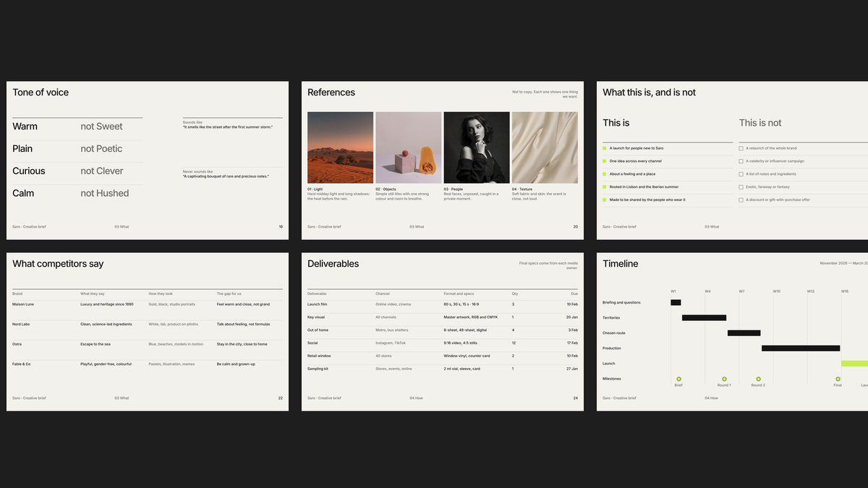Click the 'Sampling kit' deliverable row label
This screenshot has height=488, width=868.
[319, 369]
